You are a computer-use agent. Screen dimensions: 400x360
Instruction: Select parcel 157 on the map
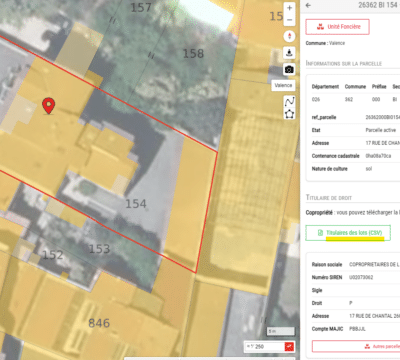click(x=141, y=7)
